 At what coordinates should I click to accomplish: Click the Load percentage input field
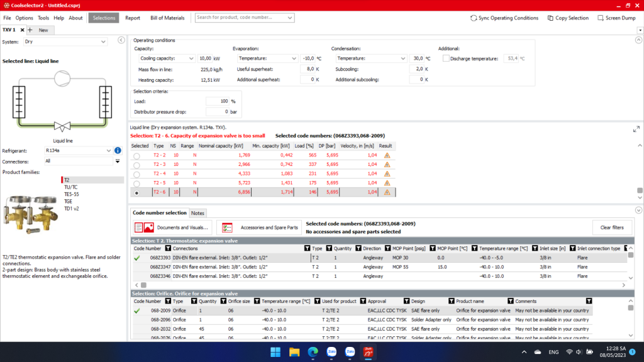(x=217, y=101)
